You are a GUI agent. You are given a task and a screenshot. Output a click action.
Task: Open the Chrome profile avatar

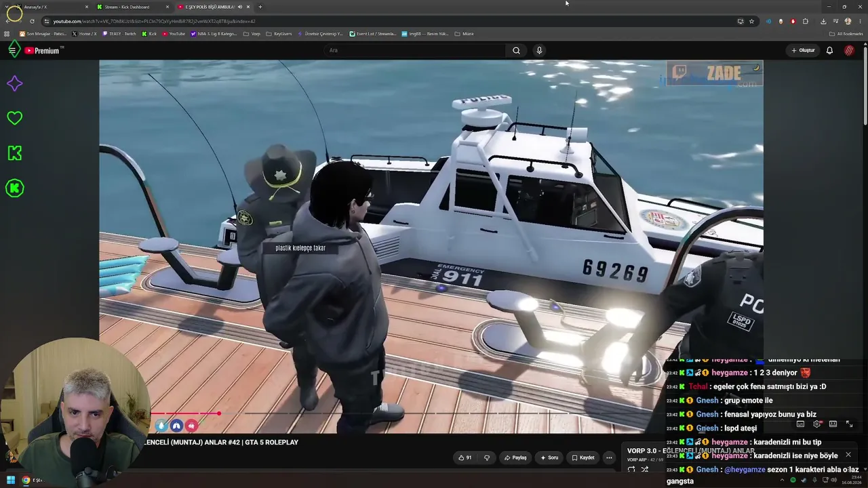click(x=848, y=21)
